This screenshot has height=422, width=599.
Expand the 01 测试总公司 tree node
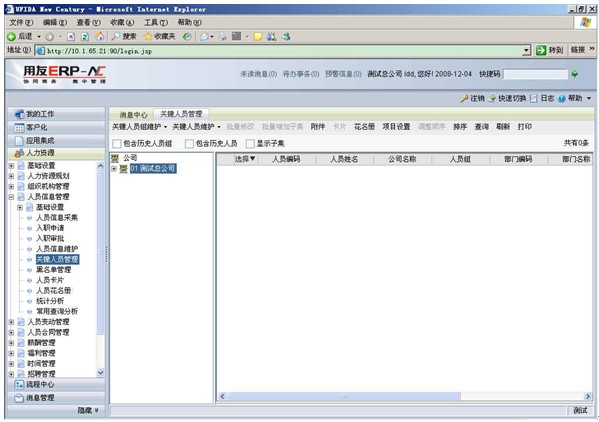coord(114,169)
